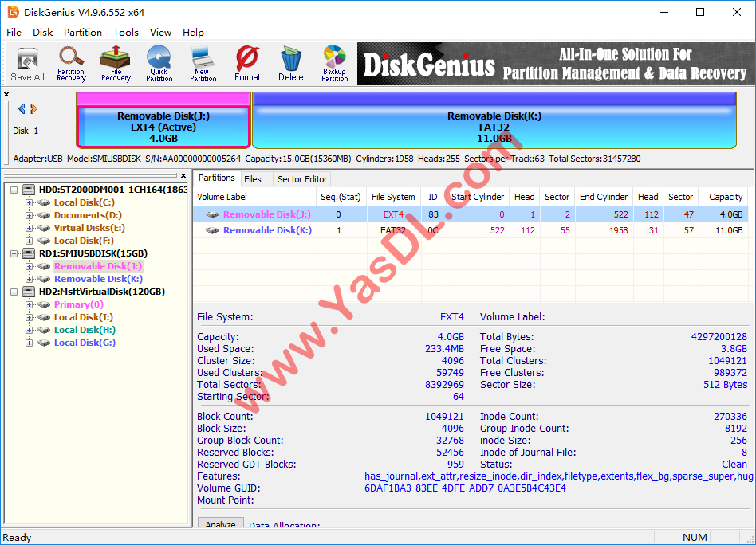Click the Volume GUID value

click(465, 488)
